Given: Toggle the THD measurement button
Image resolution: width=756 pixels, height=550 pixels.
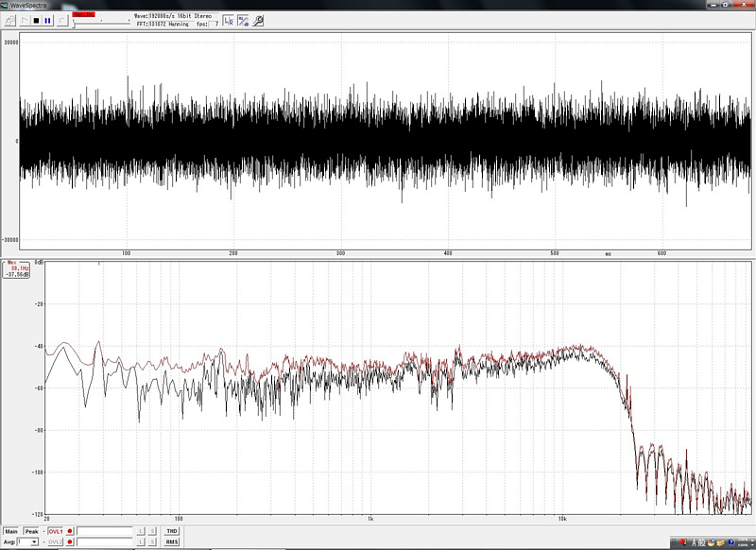Looking at the screenshot, I should 172,531.
